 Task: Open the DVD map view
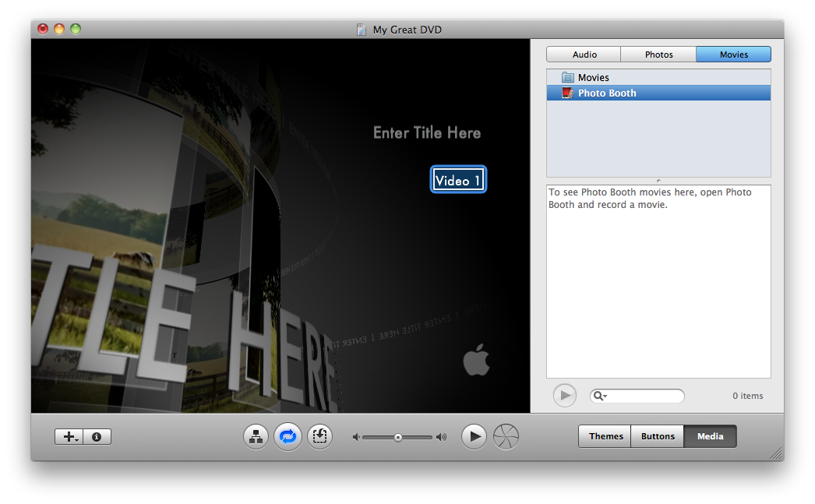click(256, 436)
